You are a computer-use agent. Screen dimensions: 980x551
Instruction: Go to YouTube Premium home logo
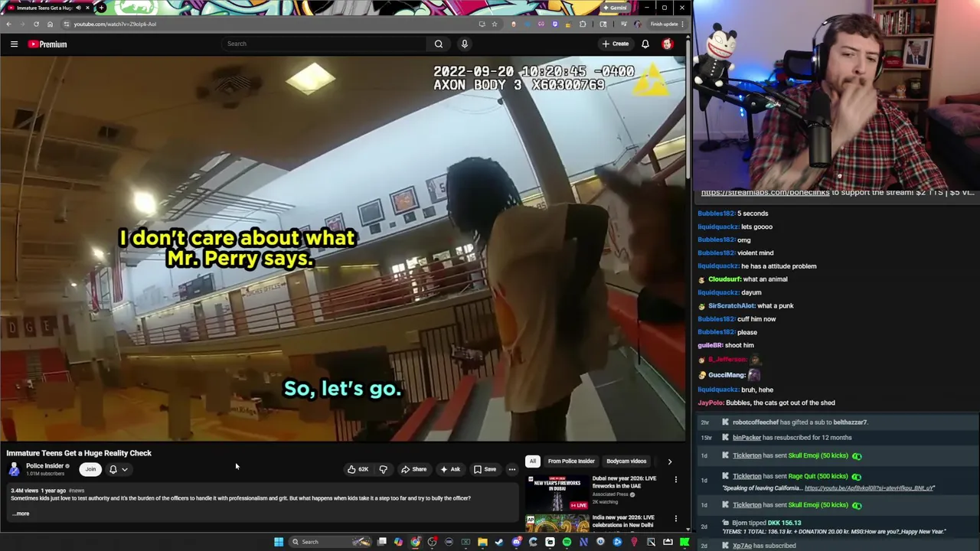click(47, 44)
